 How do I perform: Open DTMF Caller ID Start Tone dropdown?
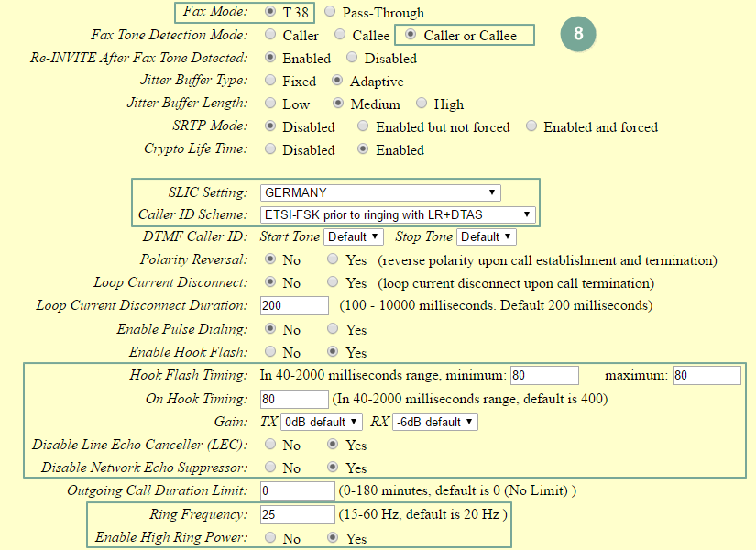pos(353,236)
